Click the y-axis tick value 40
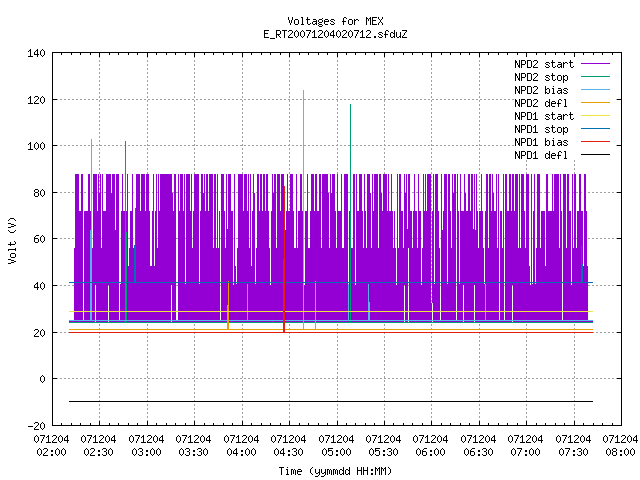Viewport: 640px width, 480px height. (39, 286)
